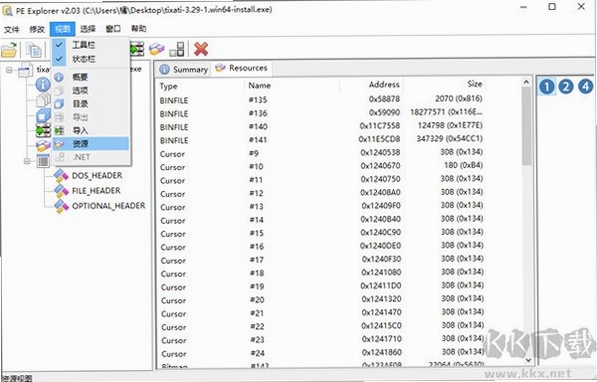The width and height of the screenshot is (597, 382).
Task: Click the red X close file toolbar icon
Action: click(201, 49)
